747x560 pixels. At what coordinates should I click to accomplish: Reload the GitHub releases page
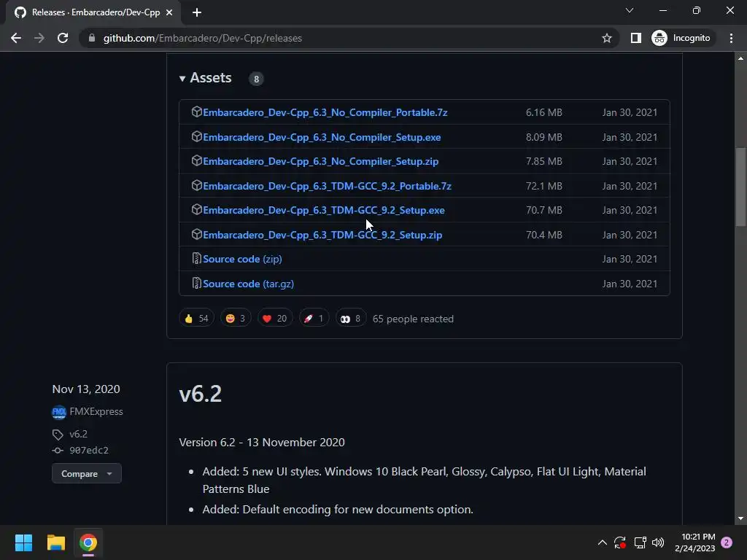click(63, 38)
